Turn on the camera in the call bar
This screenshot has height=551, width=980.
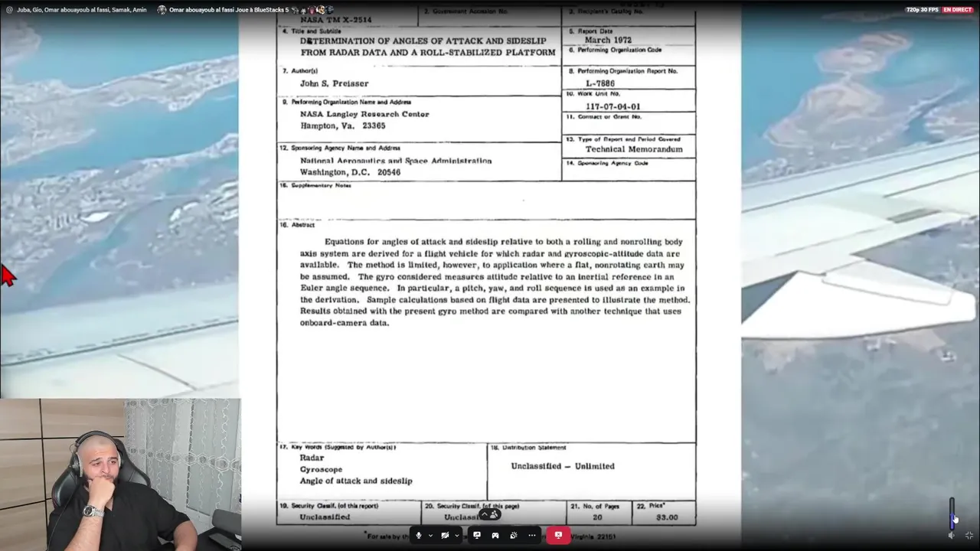pyautogui.click(x=445, y=536)
